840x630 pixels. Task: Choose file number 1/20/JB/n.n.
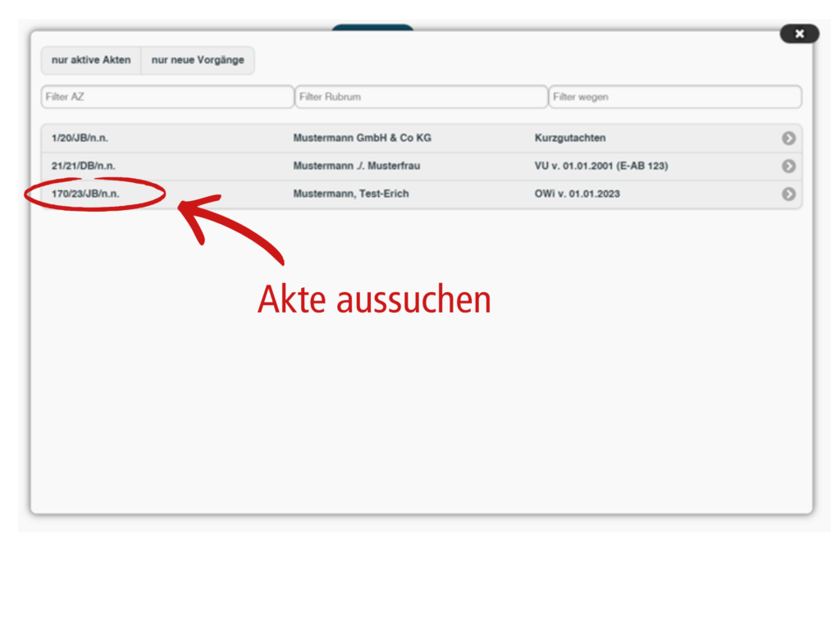(x=80, y=139)
